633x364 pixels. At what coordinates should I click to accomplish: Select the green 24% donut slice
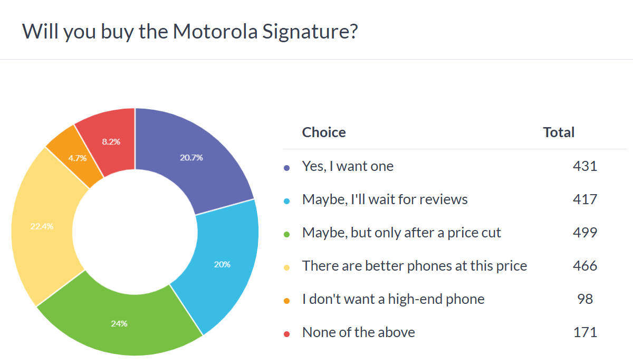click(119, 323)
